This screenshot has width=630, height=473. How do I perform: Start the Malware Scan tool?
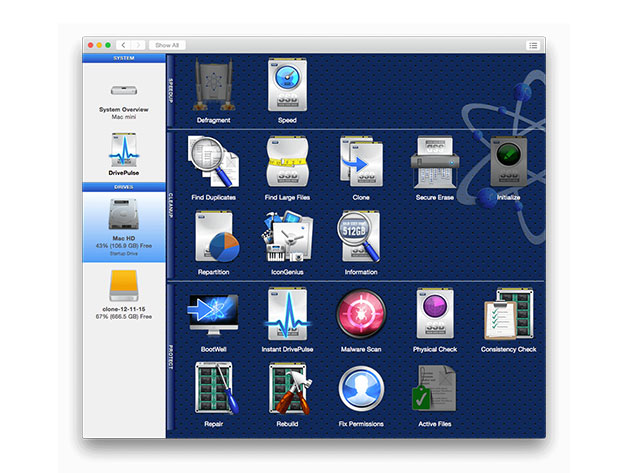(361, 319)
